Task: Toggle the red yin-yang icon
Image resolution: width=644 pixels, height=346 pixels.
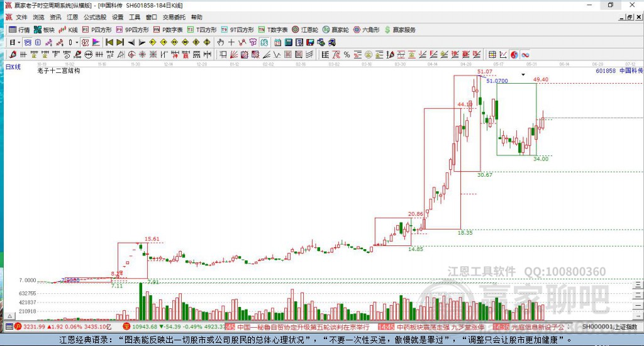Action: pyautogui.click(x=514, y=54)
